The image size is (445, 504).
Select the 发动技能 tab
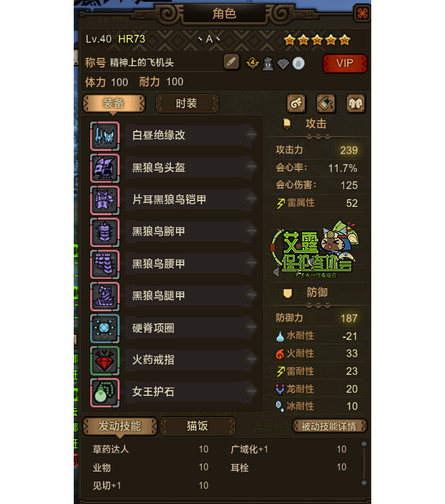tap(120, 426)
